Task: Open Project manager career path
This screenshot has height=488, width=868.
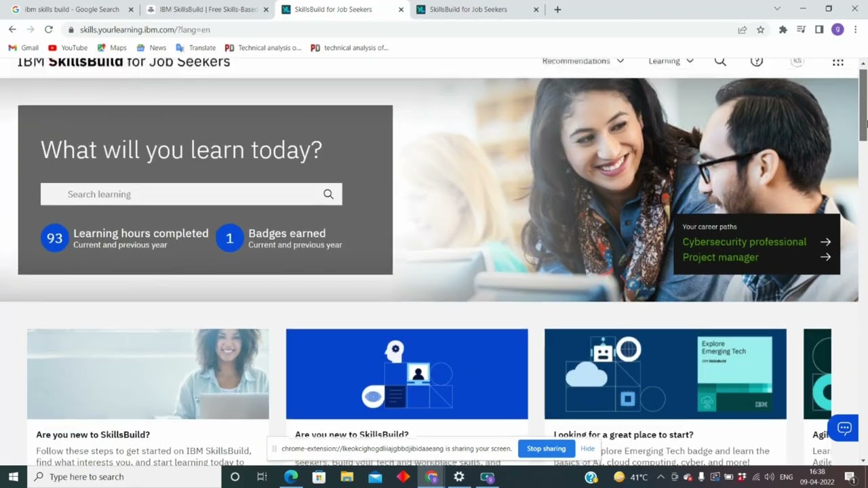Action: [x=720, y=258]
